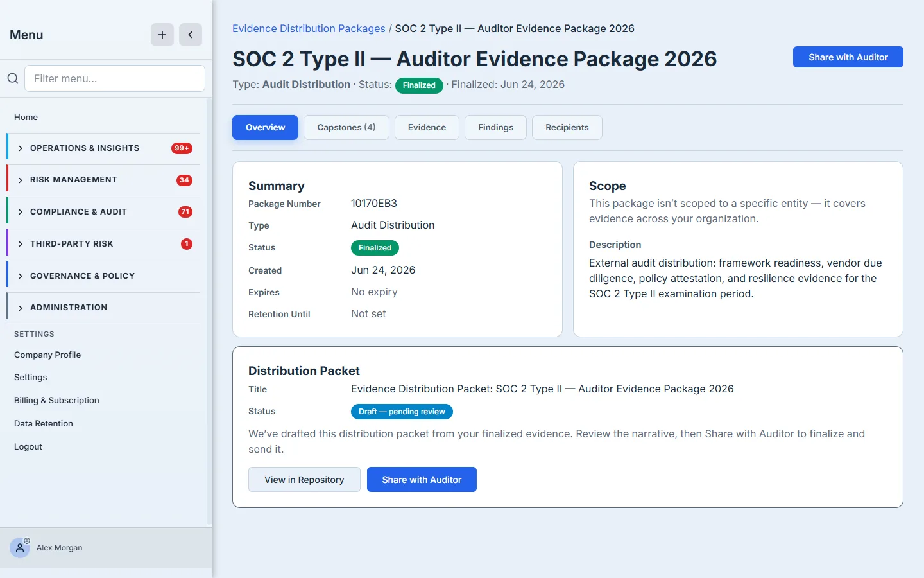Switch to the Capstones (4) tab
The height and width of the screenshot is (578, 924).
[346, 127]
